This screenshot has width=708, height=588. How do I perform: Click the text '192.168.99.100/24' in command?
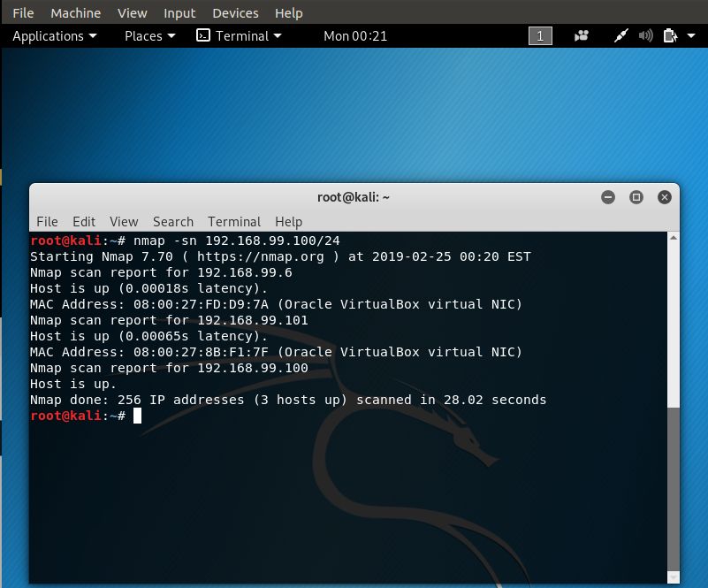click(x=272, y=241)
